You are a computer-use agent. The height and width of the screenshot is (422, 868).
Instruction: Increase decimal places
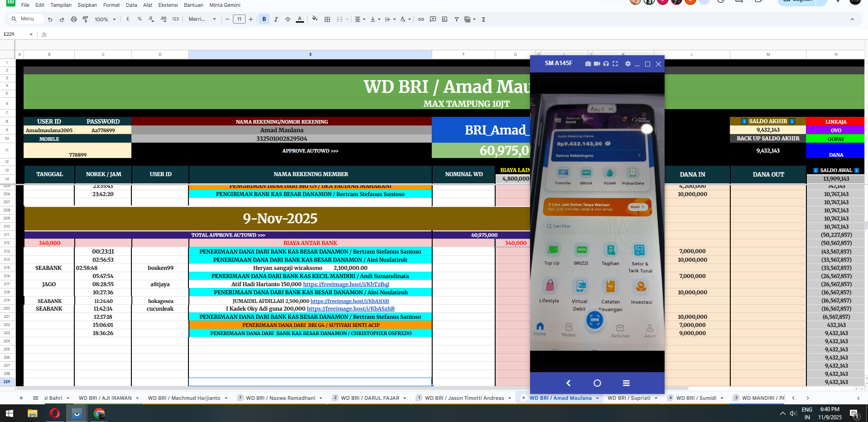pos(163,19)
